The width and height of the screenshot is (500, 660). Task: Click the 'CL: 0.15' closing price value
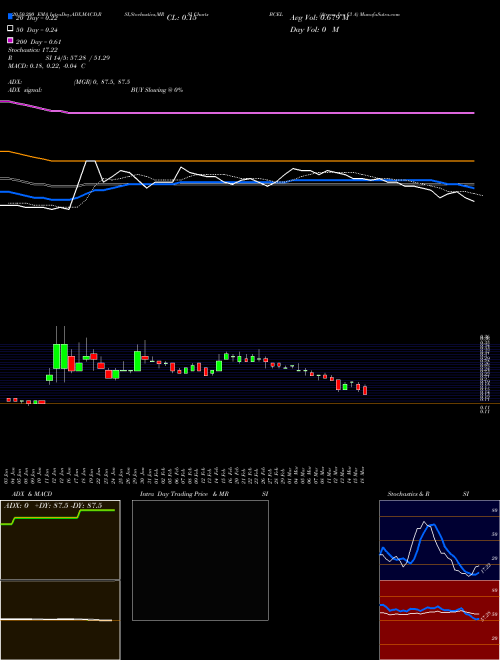[181, 18]
